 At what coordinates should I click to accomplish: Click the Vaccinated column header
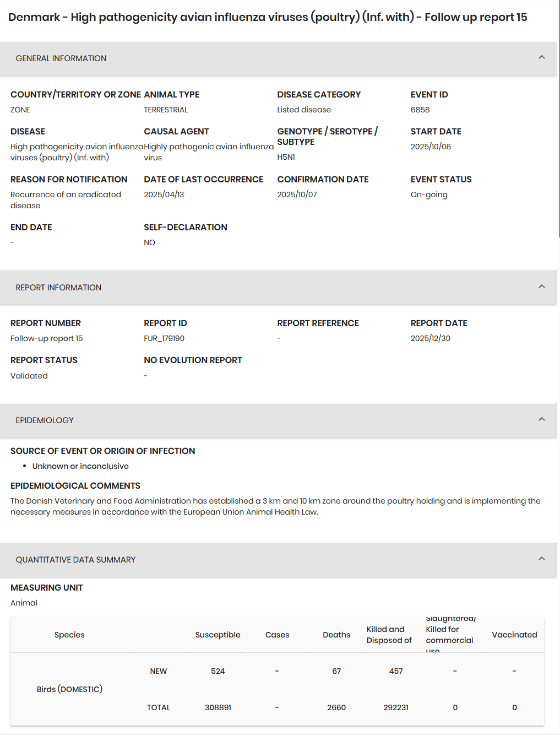[514, 635]
